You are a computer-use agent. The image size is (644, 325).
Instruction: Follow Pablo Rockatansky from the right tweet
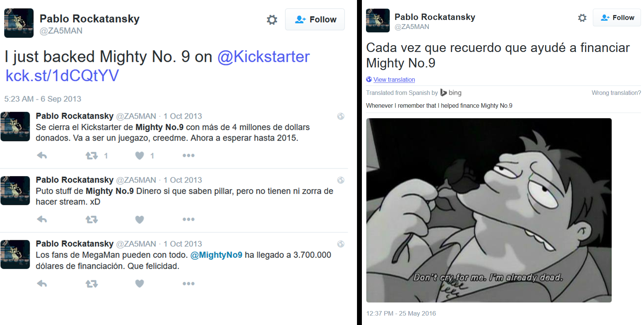pyautogui.click(x=617, y=17)
